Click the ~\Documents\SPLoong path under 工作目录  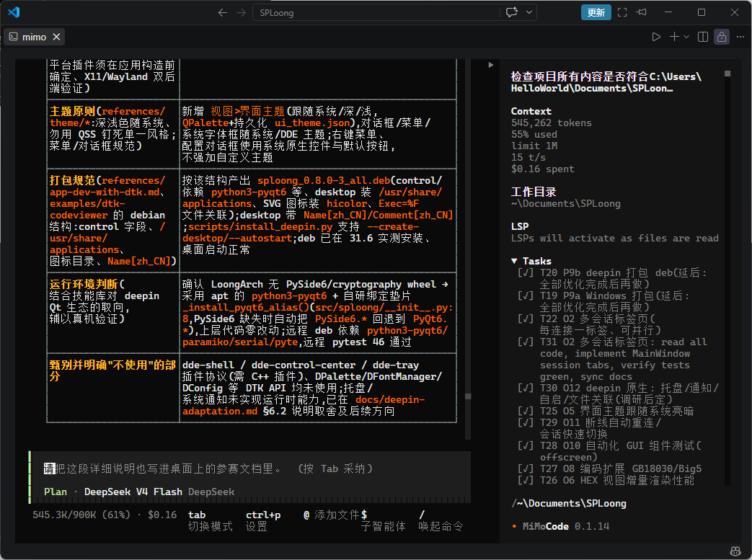(x=565, y=203)
